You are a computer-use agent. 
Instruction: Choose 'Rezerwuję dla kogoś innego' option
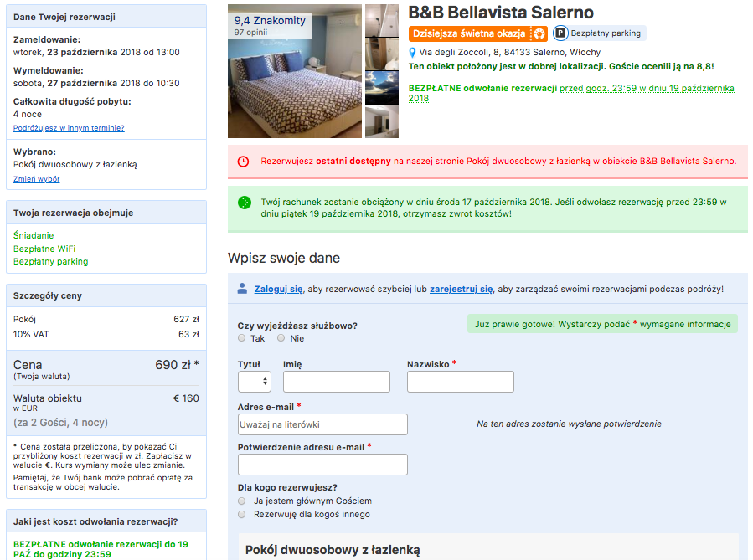point(242,514)
